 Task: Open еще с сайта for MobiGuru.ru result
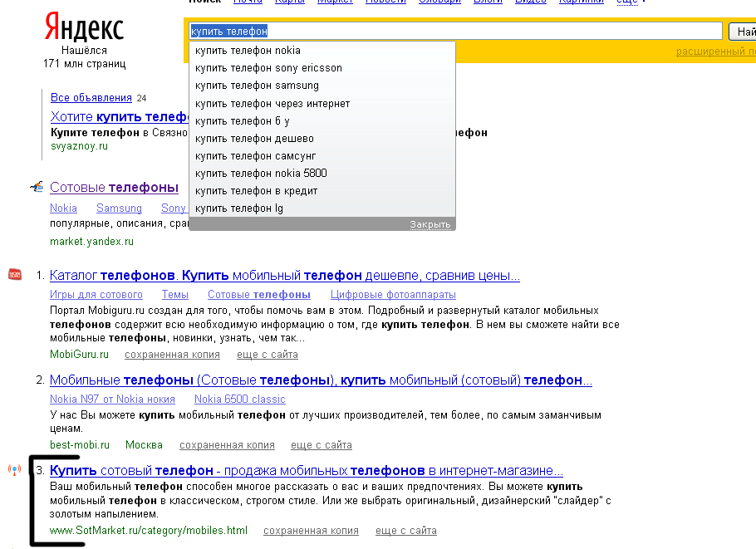(x=268, y=355)
